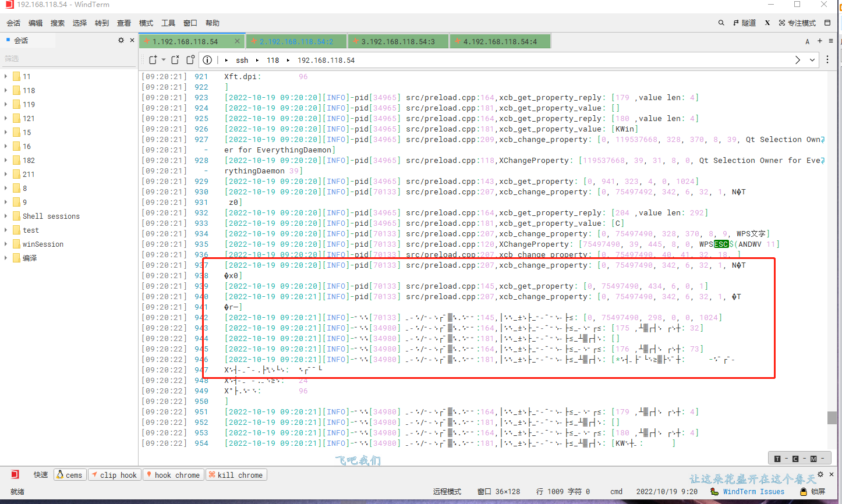The width and height of the screenshot is (842, 504).
Task: Switch to tab 2.192.168.118.54:2
Action: pyautogui.click(x=296, y=41)
